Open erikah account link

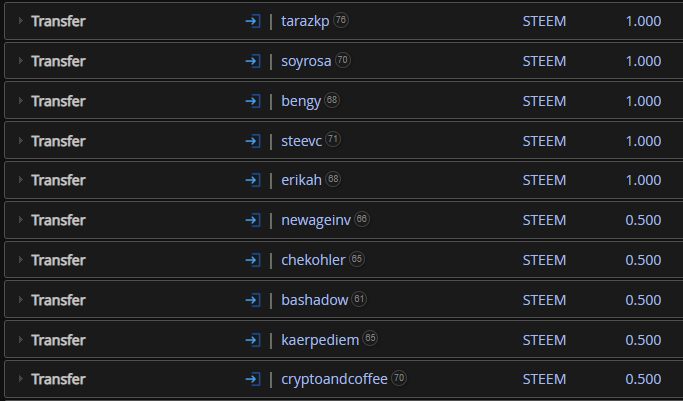click(301, 180)
